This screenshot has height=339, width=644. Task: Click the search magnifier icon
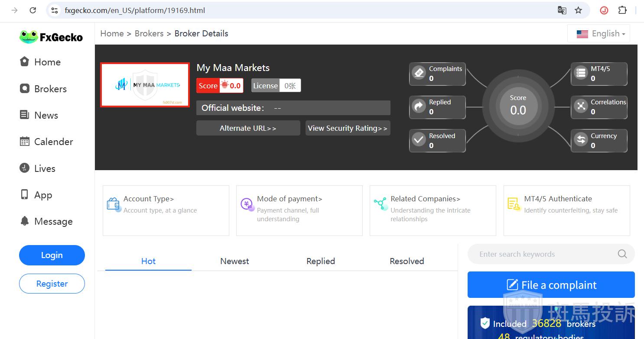click(x=622, y=254)
